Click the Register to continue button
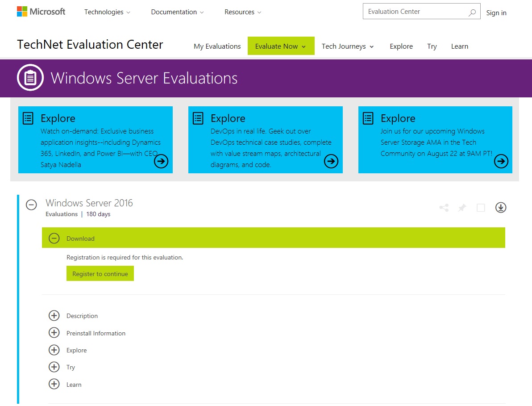 (100, 274)
